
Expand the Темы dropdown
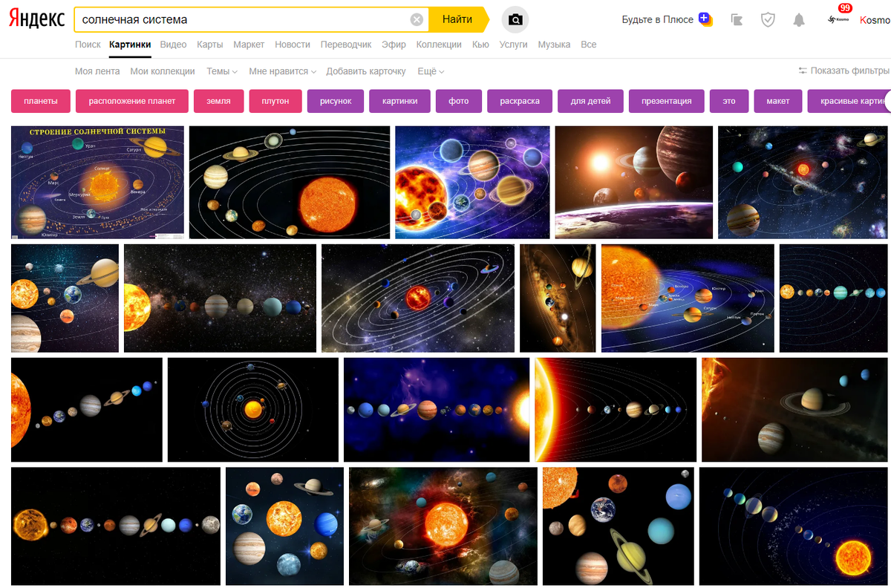[222, 71]
